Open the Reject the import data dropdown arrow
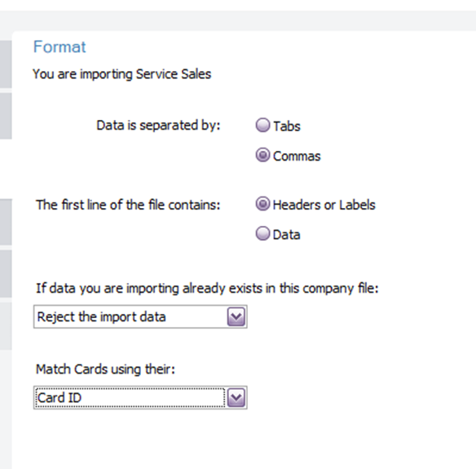 click(236, 316)
